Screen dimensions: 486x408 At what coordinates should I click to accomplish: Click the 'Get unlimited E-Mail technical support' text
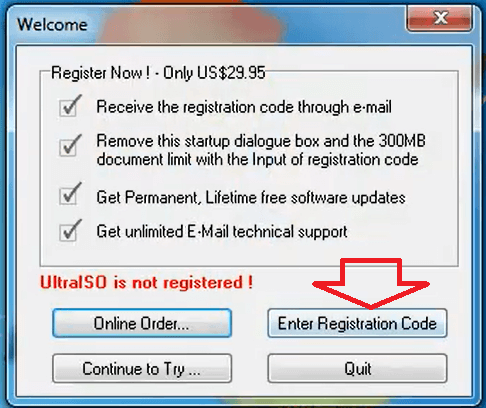[x=222, y=232]
